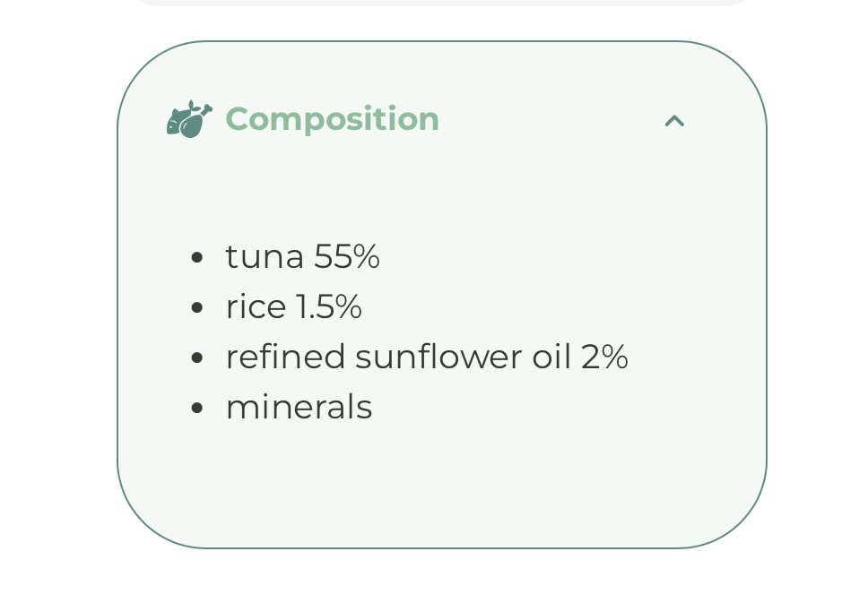The height and width of the screenshot is (603, 868).
Task: Click the 1.5% value after rice
Action: 328,307
